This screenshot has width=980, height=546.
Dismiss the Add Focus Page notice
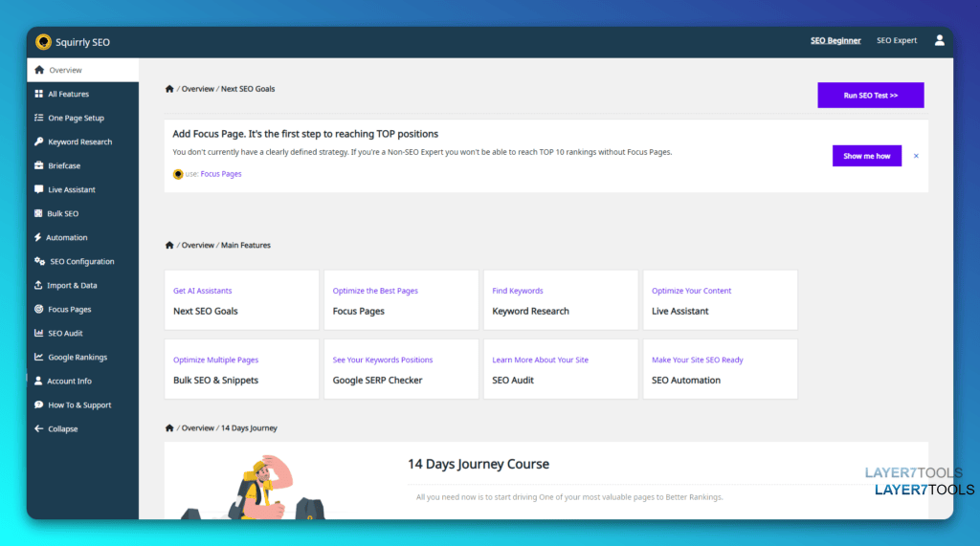[916, 156]
